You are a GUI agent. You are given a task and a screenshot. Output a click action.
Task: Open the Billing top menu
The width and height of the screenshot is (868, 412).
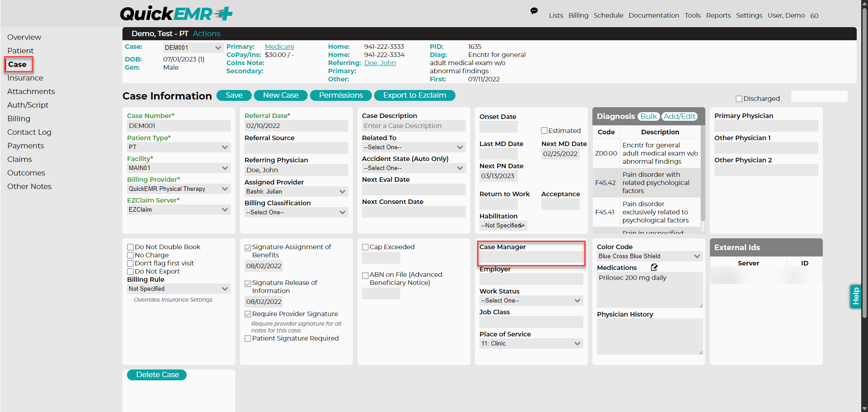[x=578, y=15]
